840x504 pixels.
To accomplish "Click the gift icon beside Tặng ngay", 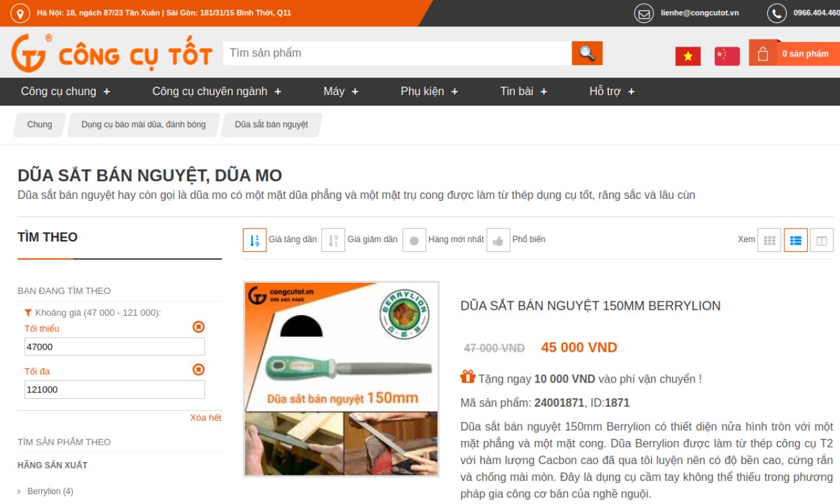I will [x=467, y=377].
